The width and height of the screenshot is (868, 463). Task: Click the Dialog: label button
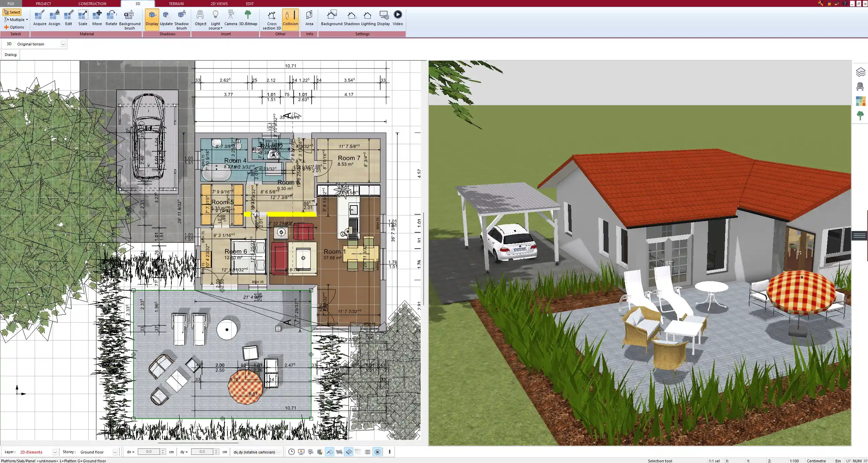pos(11,55)
